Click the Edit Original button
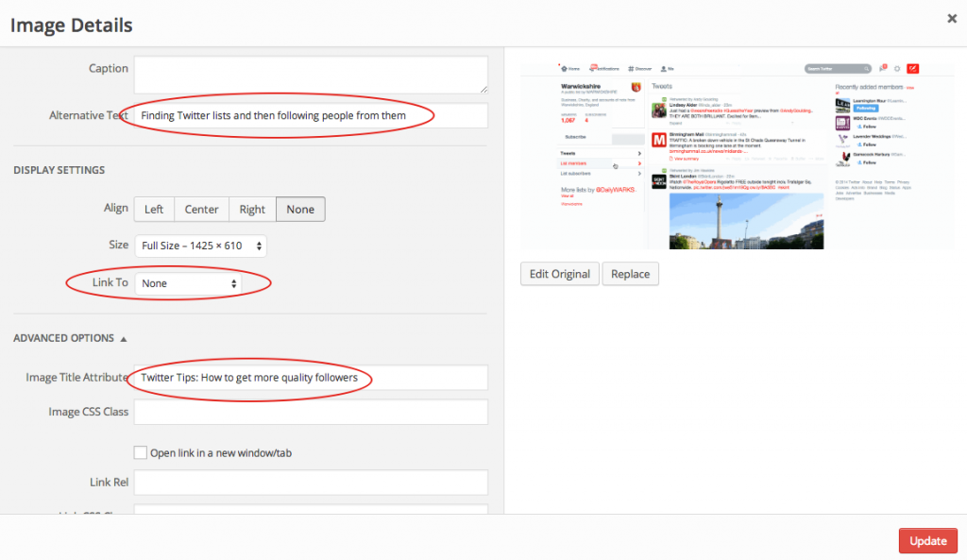 559,274
